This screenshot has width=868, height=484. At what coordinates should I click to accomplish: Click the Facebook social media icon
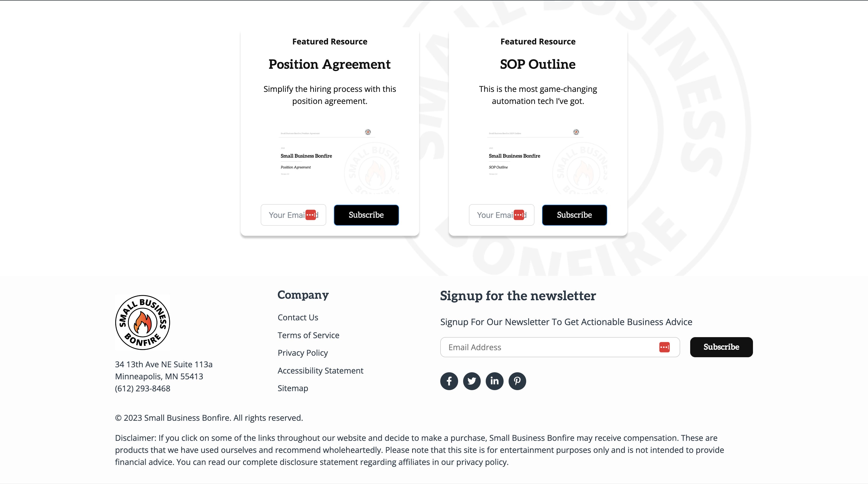point(449,380)
